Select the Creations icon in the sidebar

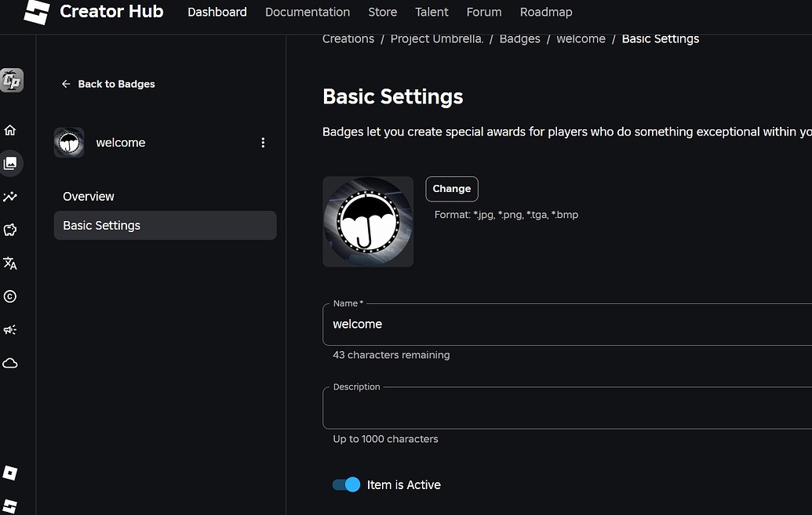[10, 163]
